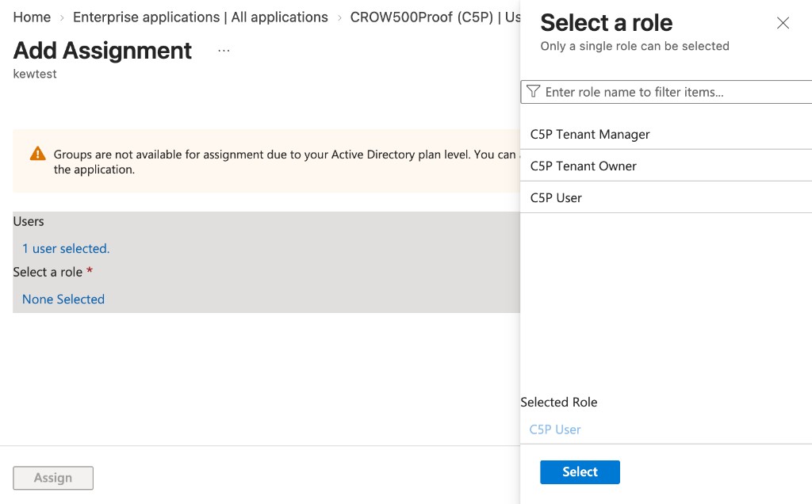Click the Selected Role label

coord(559,402)
